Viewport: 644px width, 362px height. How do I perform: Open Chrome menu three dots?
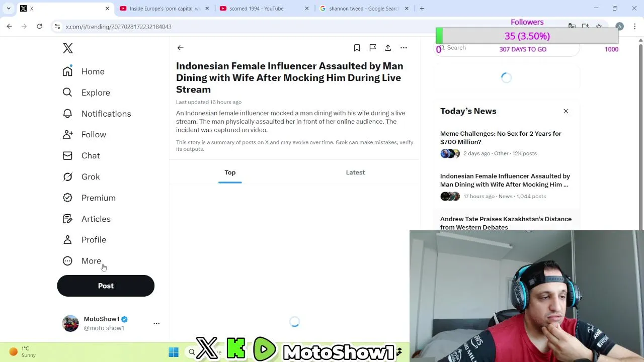[x=635, y=27]
